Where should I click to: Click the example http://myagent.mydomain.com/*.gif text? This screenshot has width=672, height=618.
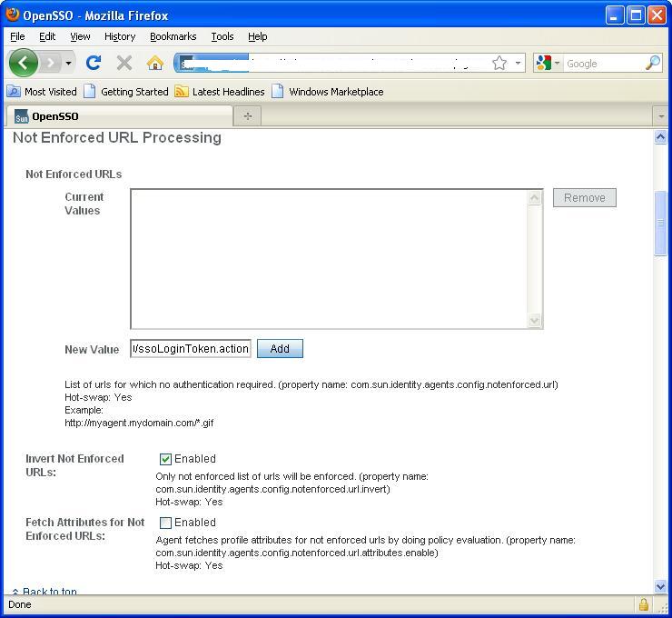139,423
